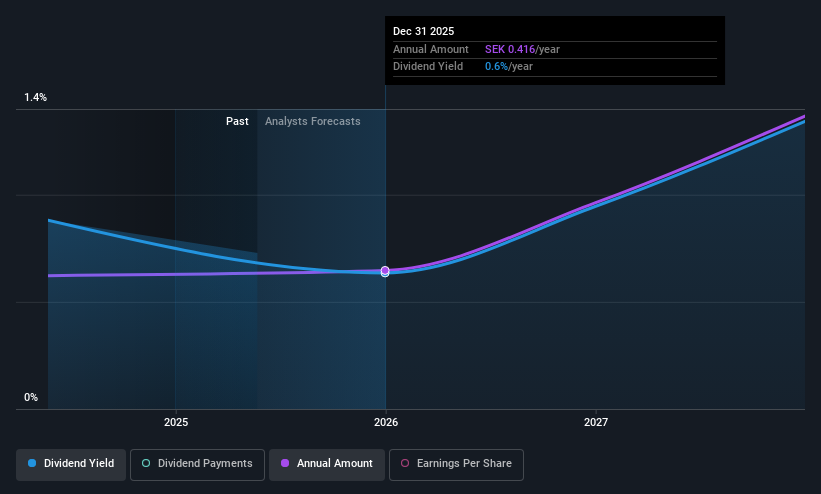Click the 2026 x-axis label
Image resolution: width=821 pixels, height=494 pixels.
[386, 422]
